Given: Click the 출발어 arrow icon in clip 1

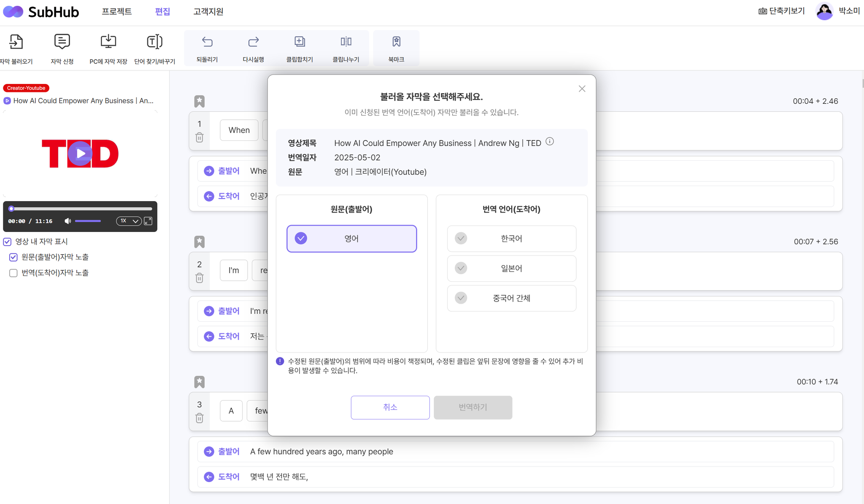Looking at the screenshot, I should (x=209, y=171).
